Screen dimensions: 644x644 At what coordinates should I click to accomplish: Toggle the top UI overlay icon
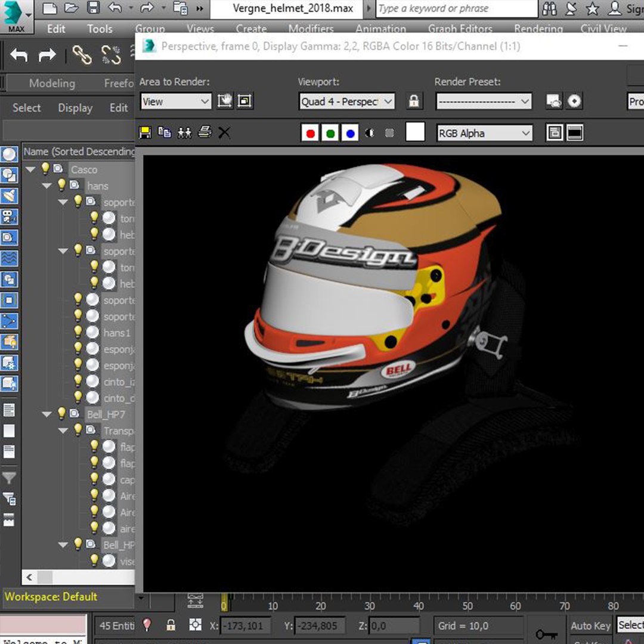pyautogui.click(x=555, y=132)
